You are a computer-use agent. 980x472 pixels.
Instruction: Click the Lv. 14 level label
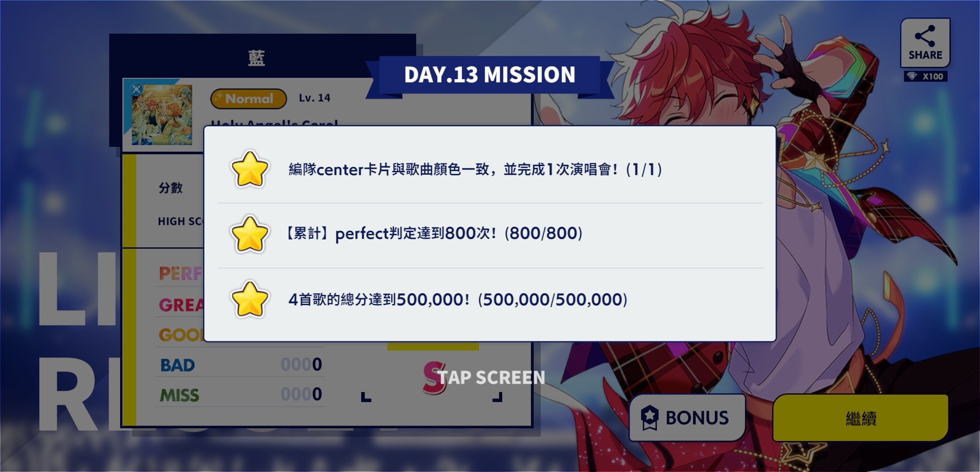[x=314, y=98]
